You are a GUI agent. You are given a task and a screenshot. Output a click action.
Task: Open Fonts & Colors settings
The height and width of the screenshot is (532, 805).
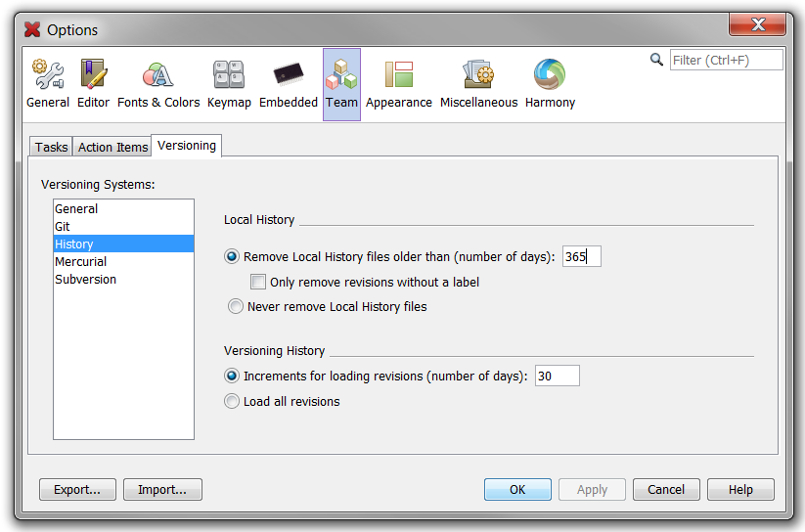point(158,84)
